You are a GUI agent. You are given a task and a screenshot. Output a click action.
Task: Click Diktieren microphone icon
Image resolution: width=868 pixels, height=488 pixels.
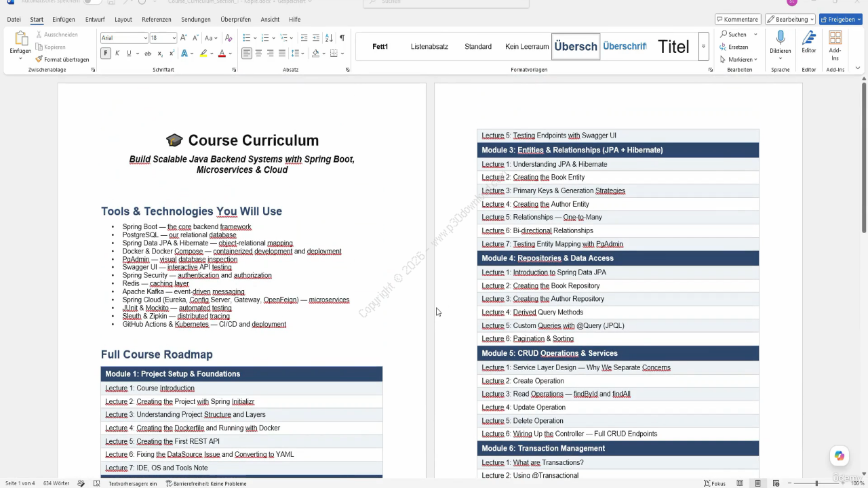781,38
